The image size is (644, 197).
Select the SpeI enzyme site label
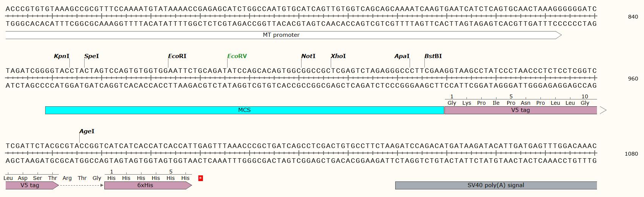91,56
